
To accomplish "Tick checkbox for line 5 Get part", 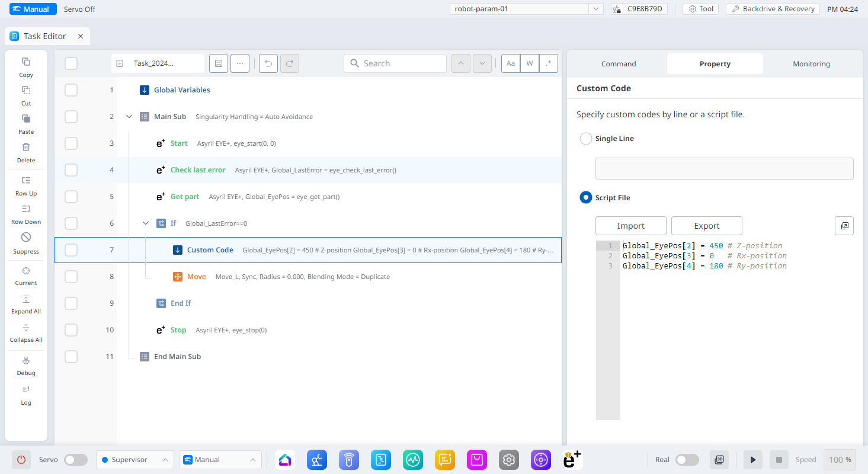I will pyautogui.click(x=71, y=197).
